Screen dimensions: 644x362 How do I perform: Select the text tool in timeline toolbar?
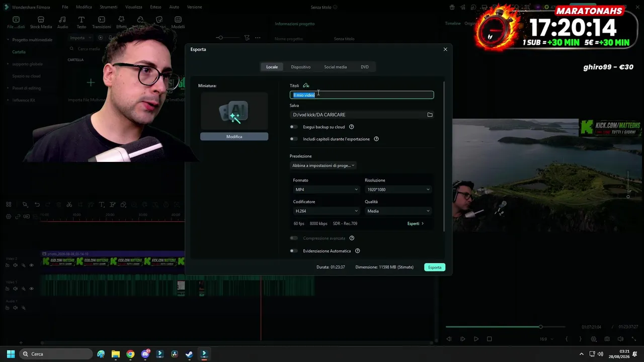pos(101,205)
